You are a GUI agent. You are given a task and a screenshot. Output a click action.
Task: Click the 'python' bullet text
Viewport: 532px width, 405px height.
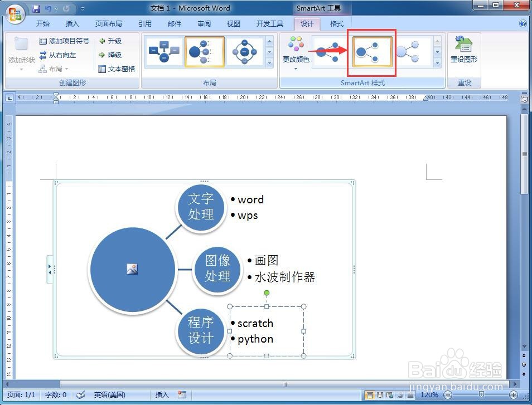[255, 339]
